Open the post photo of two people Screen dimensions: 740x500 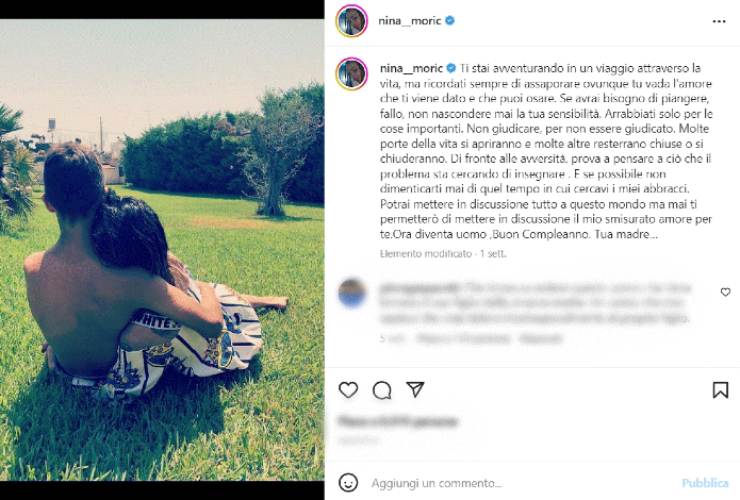162,250
